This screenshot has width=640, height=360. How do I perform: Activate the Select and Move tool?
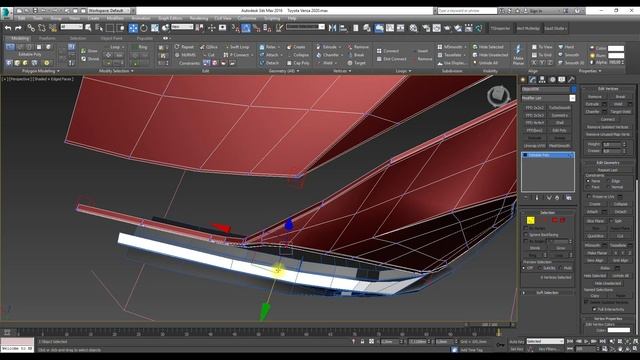click(x=133, y=28)
